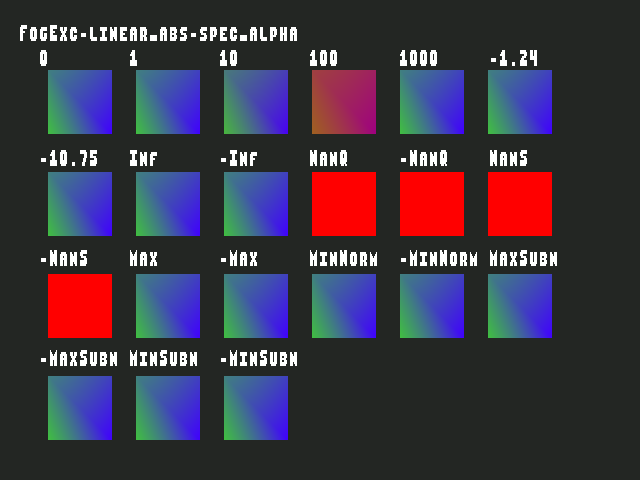Click the label text MinNorm
The image size is (640, 480).
click(344, 258)
